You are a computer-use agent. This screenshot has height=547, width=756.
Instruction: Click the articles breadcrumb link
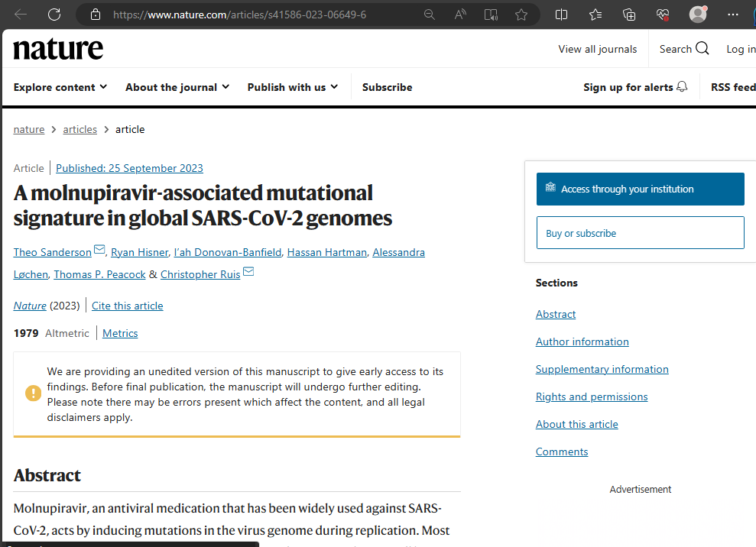(80, 130)
